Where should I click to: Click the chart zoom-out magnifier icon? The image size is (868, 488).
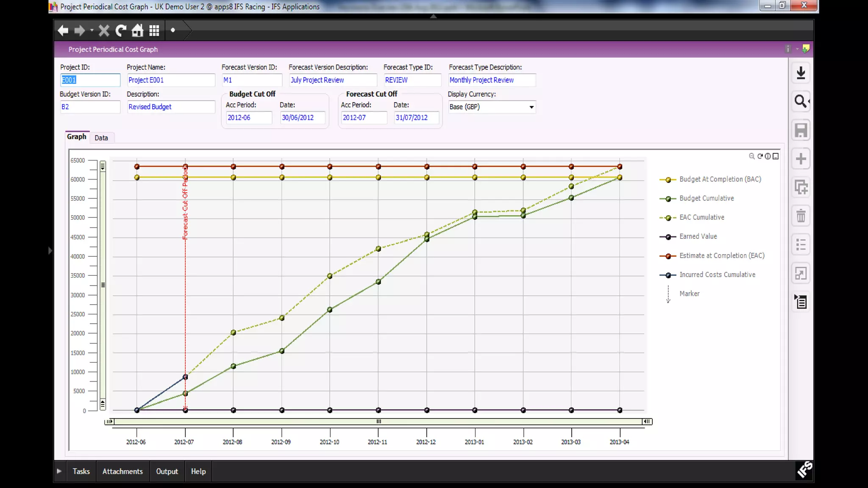tap(751, 156)
